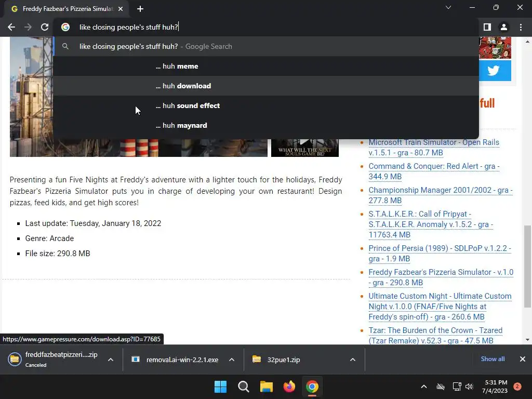This screenshot has width=532, height=399.
Task: Open Chrome's three-dot menu
Action: [x=521, y=27]
